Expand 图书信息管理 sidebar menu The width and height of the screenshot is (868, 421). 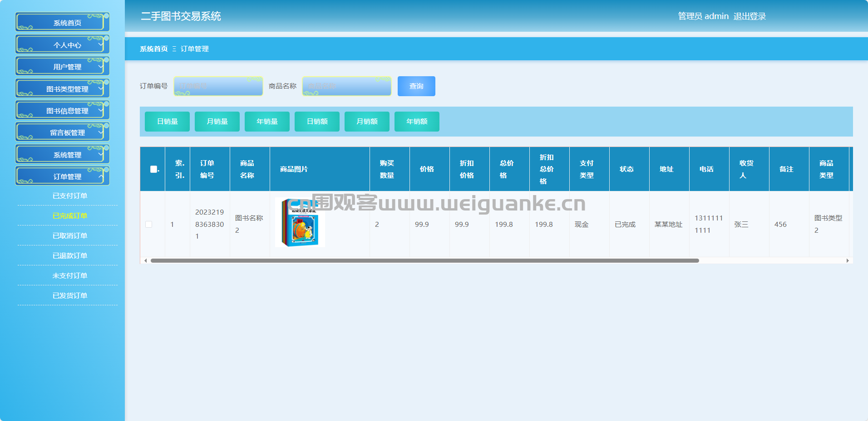click(63, 110)
